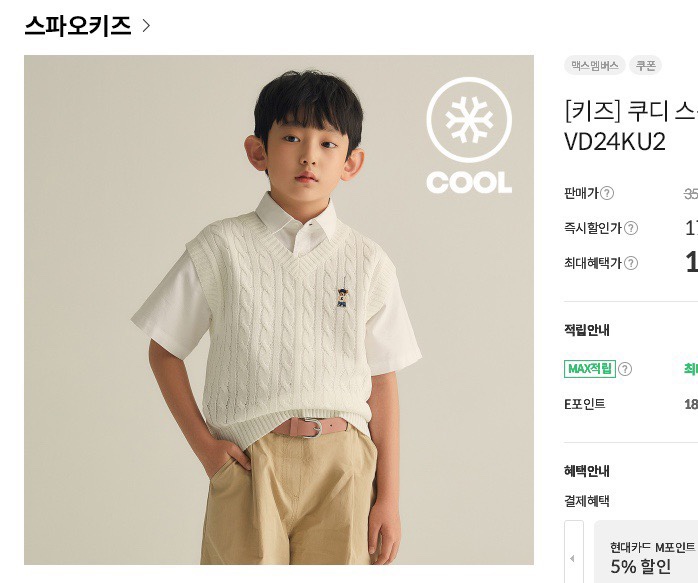Open the 스파오키즈 brand link
Screen dimensions: 698x583
tap(78, 25)
